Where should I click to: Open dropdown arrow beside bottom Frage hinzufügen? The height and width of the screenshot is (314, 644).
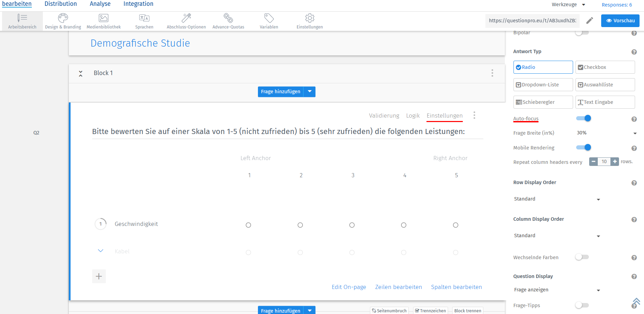point(310,310)
